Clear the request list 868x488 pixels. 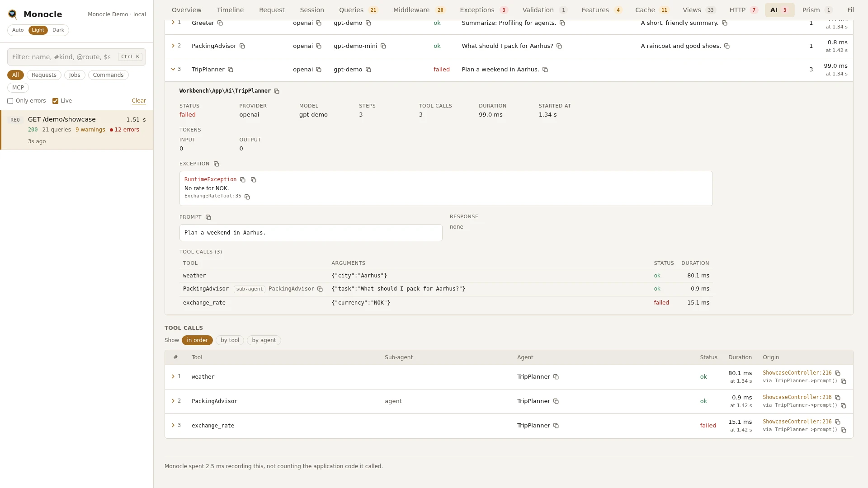[139, 101]
